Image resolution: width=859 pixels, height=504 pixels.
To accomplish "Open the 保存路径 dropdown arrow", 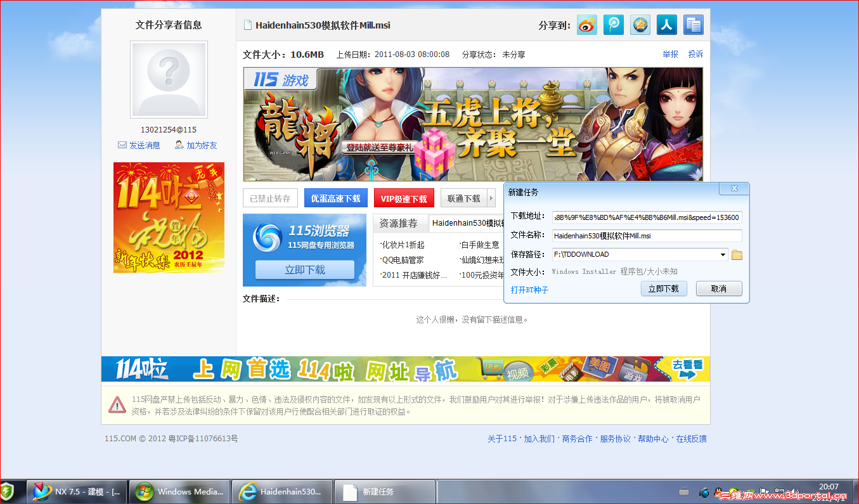I will [x=723, y=255].
